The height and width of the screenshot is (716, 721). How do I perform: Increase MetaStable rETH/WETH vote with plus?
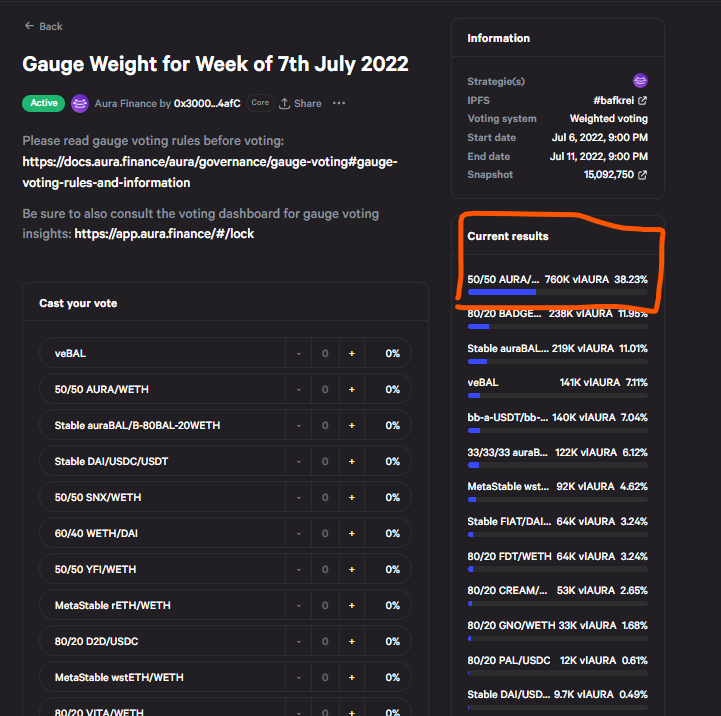[352, 605]
